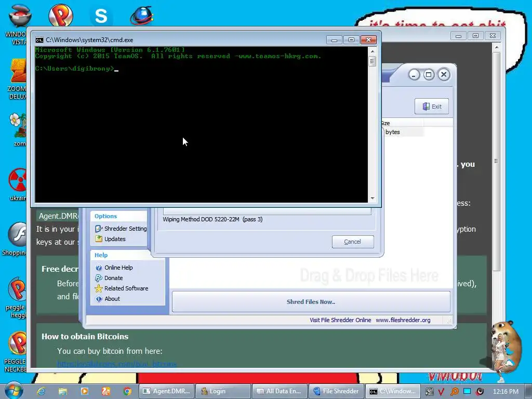Image resolution: width=532 pixels, height=399 pixels.
Task: Switch to Agent.DMR taskbar window
Action: pos(167,391)
